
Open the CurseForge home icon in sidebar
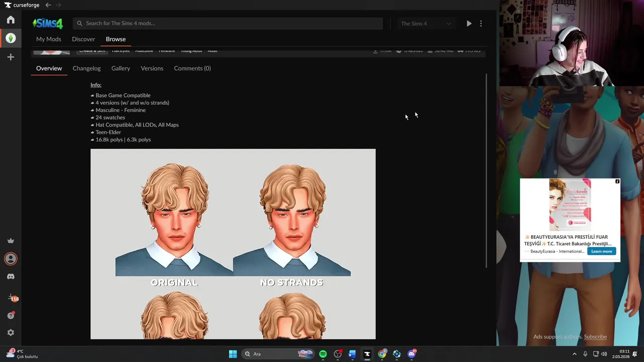pos(11,20)
